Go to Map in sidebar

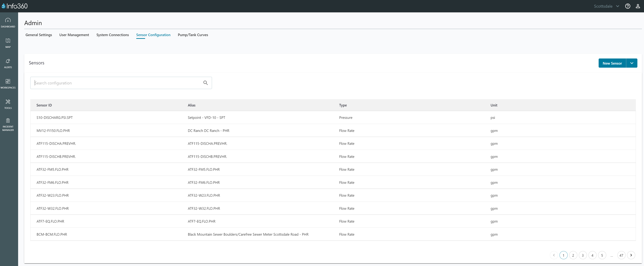[x=8, y=43]
